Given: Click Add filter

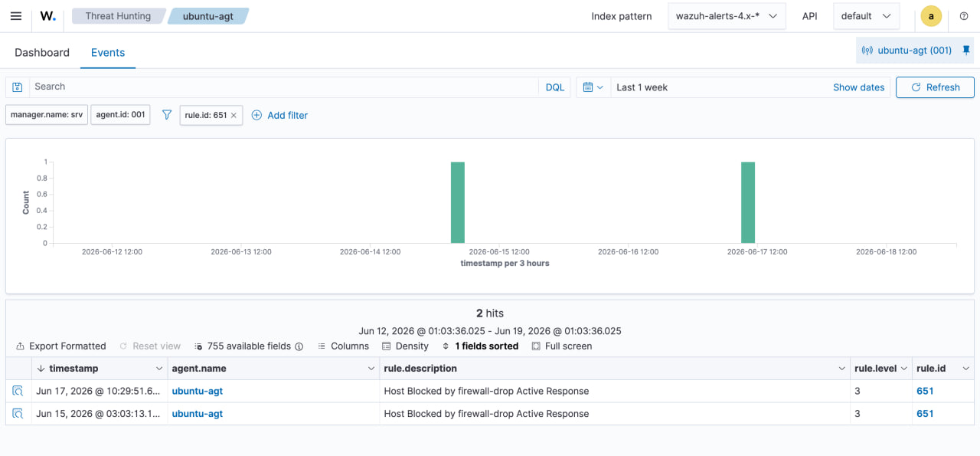Looking at the screenshot, I should [x=279, y=116].
